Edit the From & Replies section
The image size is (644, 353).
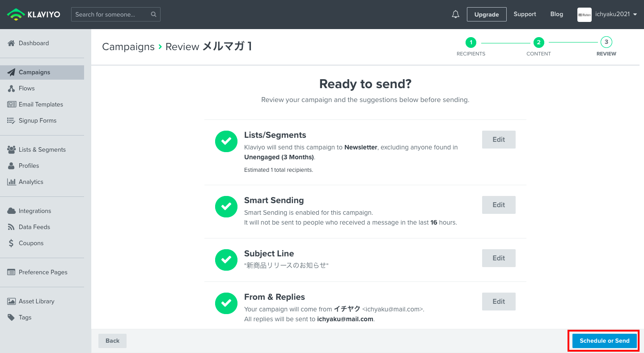click(499, 302)
